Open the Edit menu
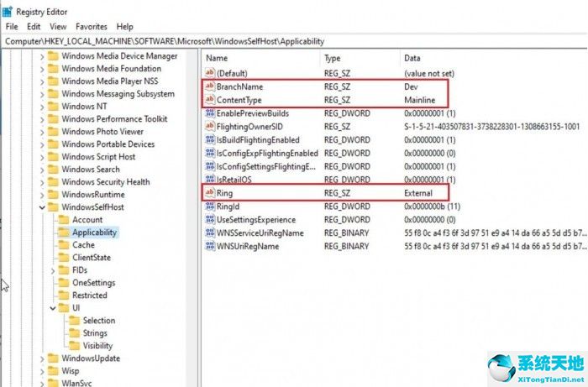This screenshot has height=387, width=588. click(x=34, y=27)
